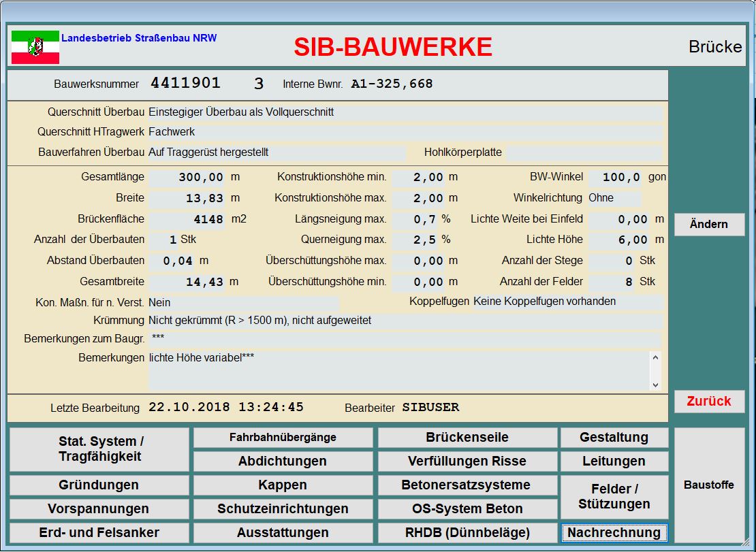The image size is (756, 552).
Task: Click the Bauwerksnummer value 4411901
Action: (186, 83)
